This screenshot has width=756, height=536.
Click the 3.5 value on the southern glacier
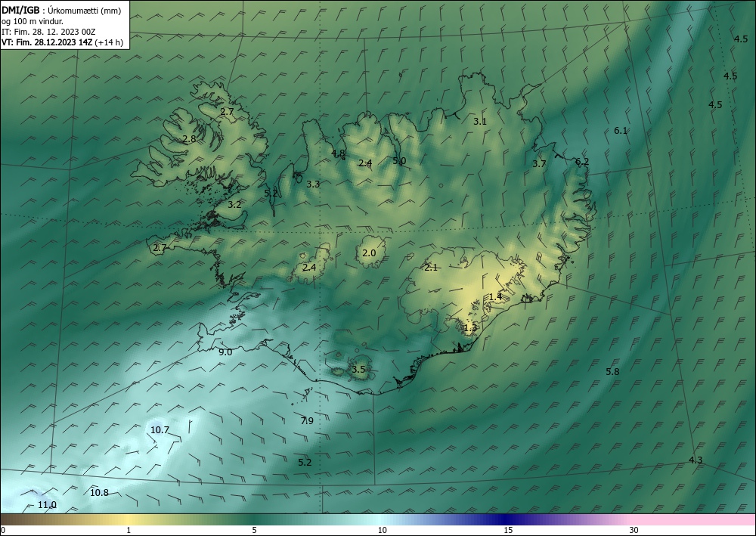coord(358,370)
